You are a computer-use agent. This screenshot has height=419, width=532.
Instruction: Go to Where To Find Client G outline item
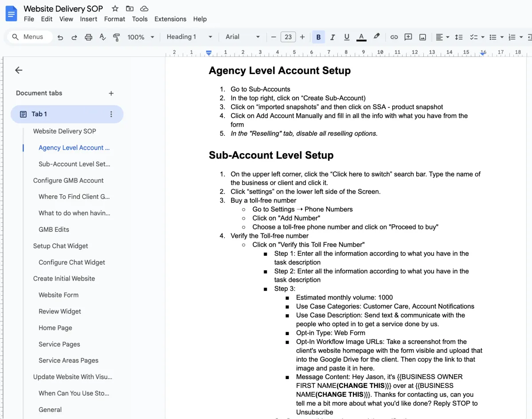pos(74,197)
